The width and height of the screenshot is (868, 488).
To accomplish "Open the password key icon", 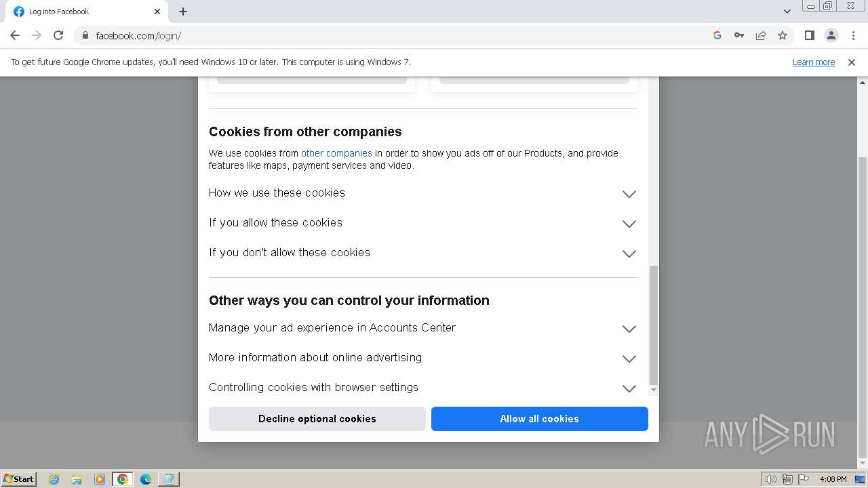I will tap(739, 35).
